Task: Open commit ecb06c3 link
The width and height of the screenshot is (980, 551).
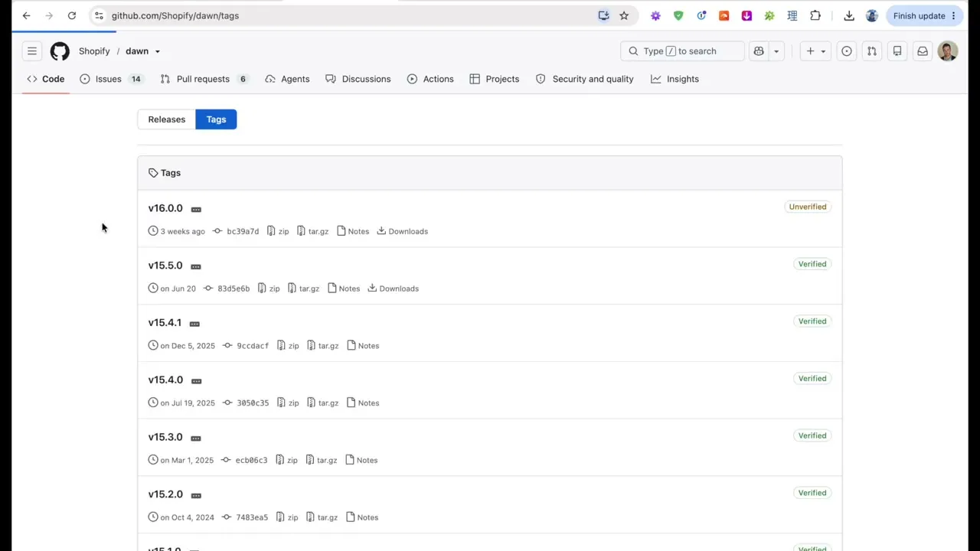Action: tap(244, 461)
